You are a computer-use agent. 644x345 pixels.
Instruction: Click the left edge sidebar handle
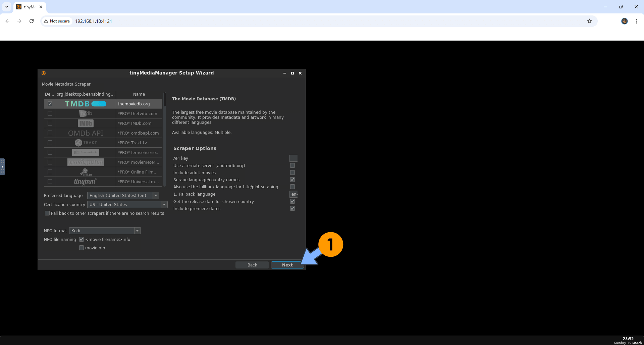tap(2, 167)
